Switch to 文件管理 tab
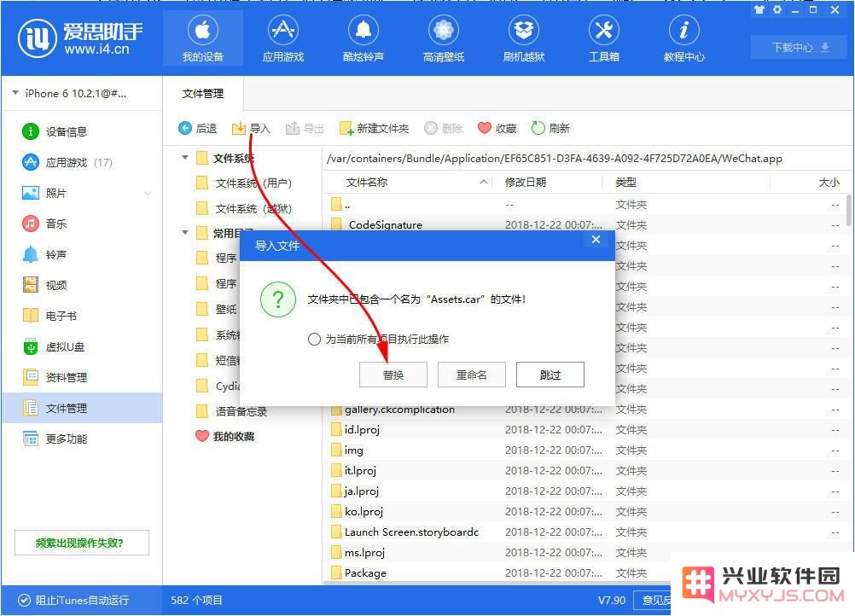855x616 pixels. pos(203,93)
